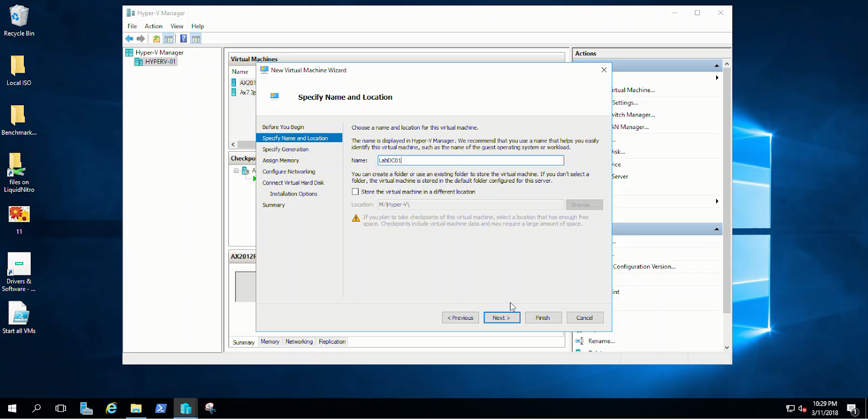Screen dimensions: 868x419
Task: Select the Hyper-V Manager root tree node
Action: pos(155,53)
